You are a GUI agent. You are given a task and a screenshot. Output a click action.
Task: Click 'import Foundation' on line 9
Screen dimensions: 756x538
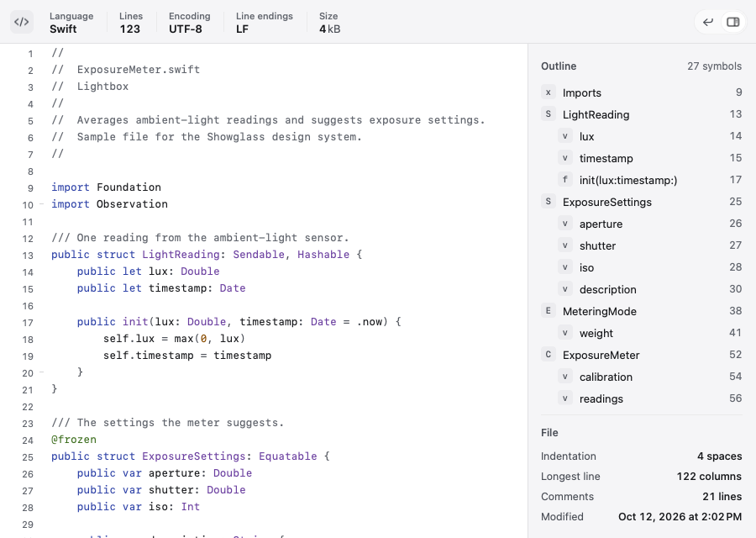pyautogui.click(x=106, y=187)
